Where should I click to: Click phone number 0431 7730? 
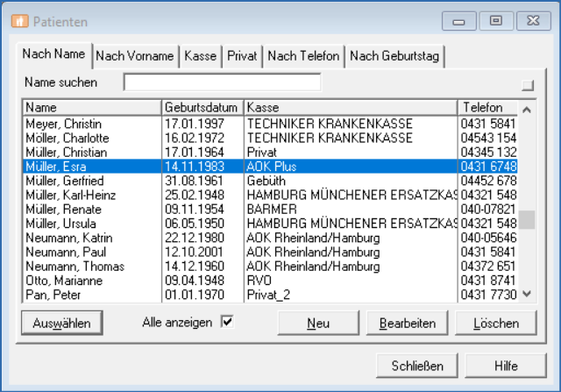click(488, 295)
